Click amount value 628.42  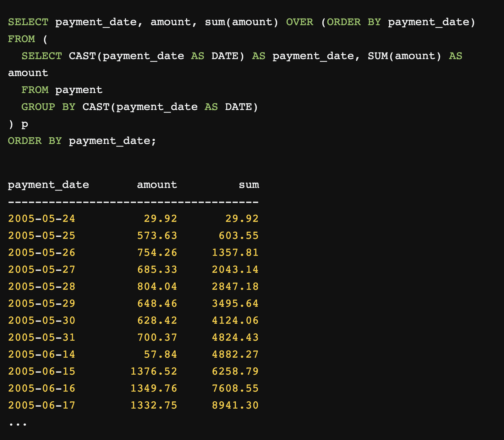(157, 320)
